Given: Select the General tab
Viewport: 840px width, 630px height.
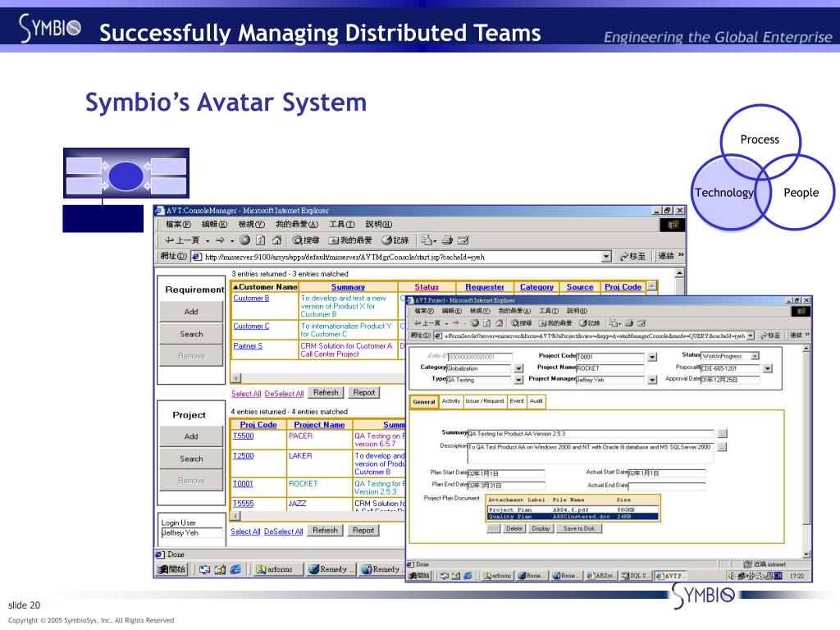Looking at the screenshot, I should (424, 402).
